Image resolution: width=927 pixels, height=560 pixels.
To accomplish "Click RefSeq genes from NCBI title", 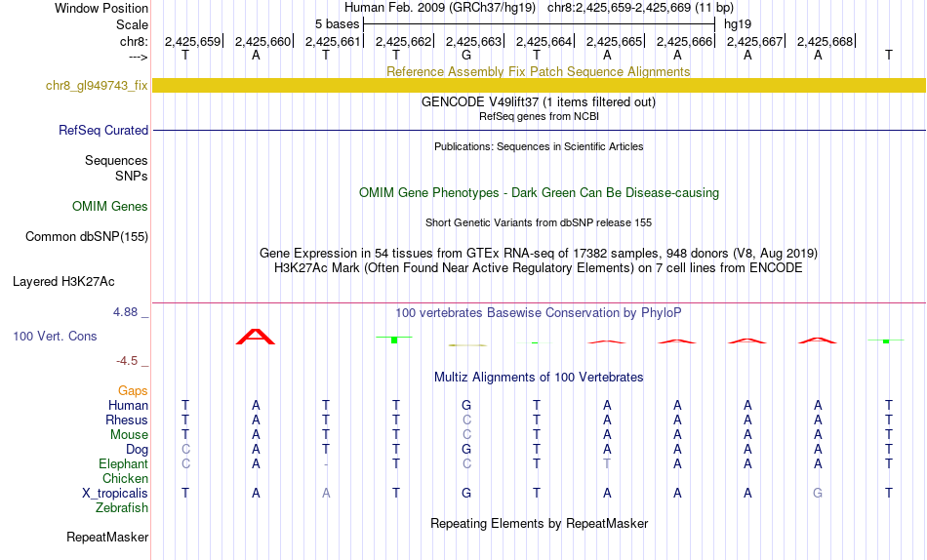I will pyautogui.click(x=539, y=116).
